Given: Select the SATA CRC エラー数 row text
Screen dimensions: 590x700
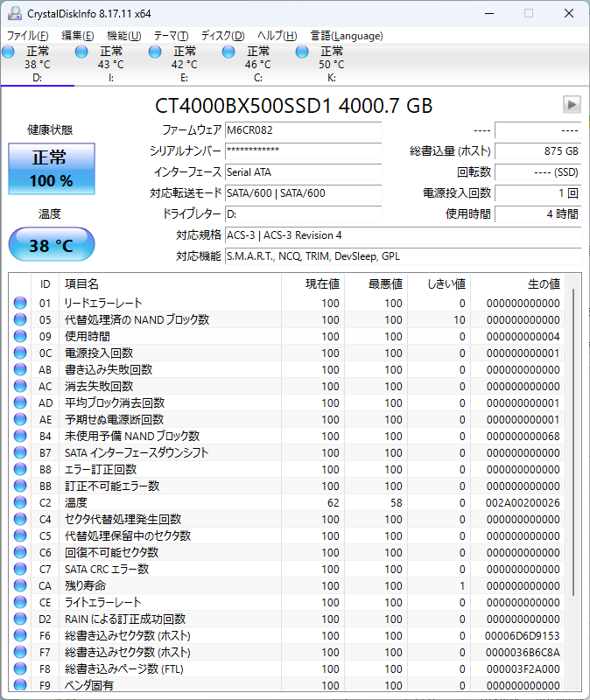Looking at the screenshot, I should pyautogui.click(x=107, y=570).
